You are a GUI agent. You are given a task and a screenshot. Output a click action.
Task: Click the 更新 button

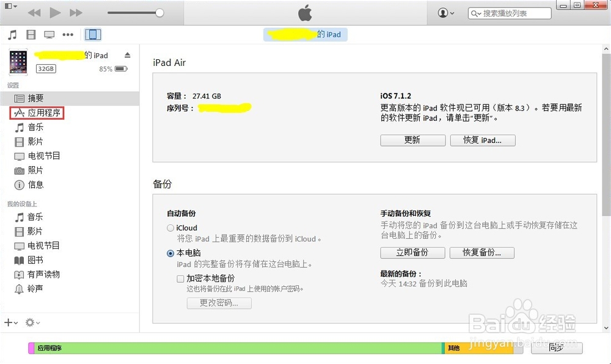412,140
